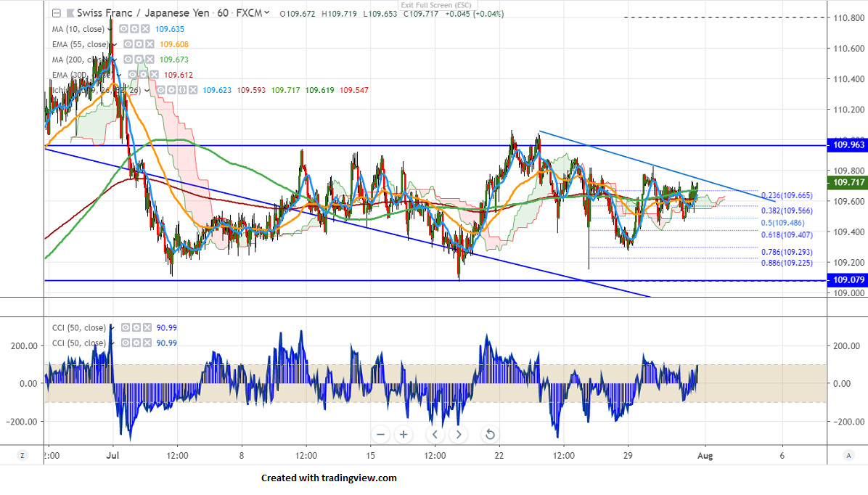Image resolution: width=868 pixels, height=495 pixels.
Task: Hide the EMA (55, close) line
Action: coord(128,44)
